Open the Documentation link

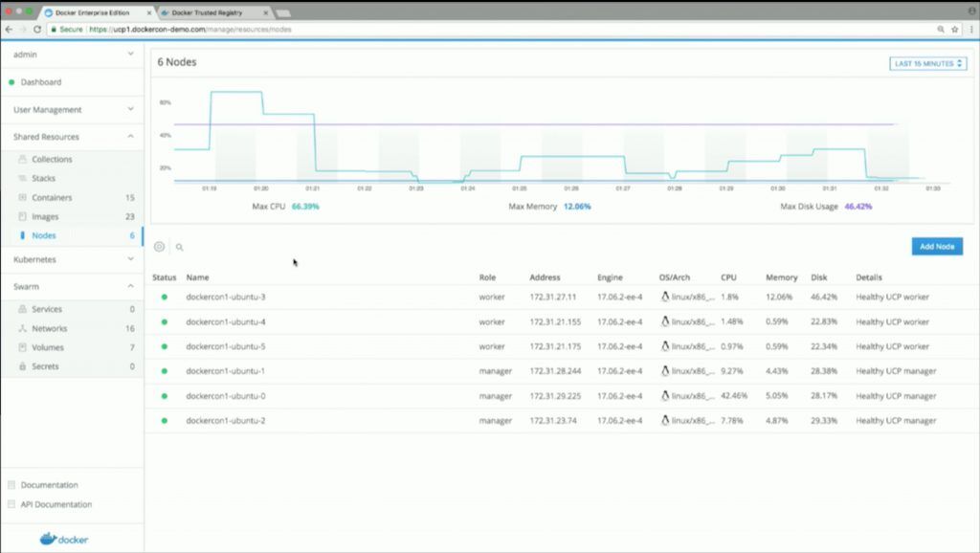point(50,485)
